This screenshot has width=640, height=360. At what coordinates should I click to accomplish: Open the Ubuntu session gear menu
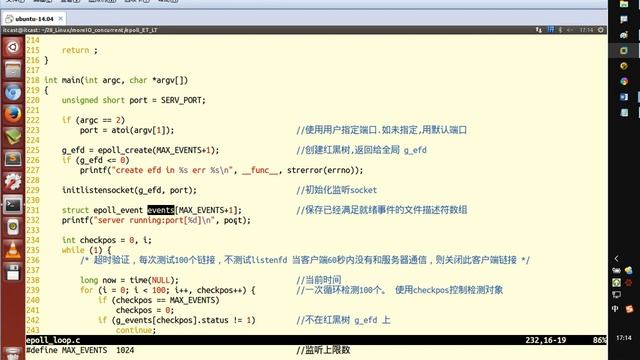(601, 30)
